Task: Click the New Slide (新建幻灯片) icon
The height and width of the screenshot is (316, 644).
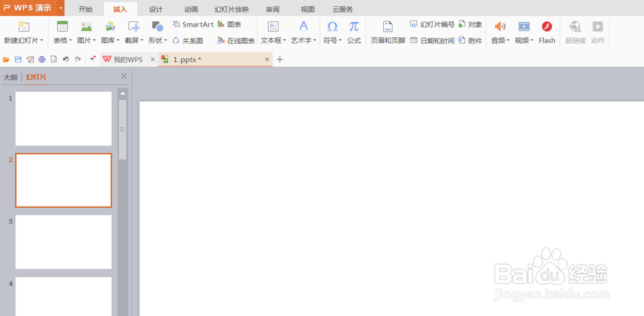Action: pos(23,26)
